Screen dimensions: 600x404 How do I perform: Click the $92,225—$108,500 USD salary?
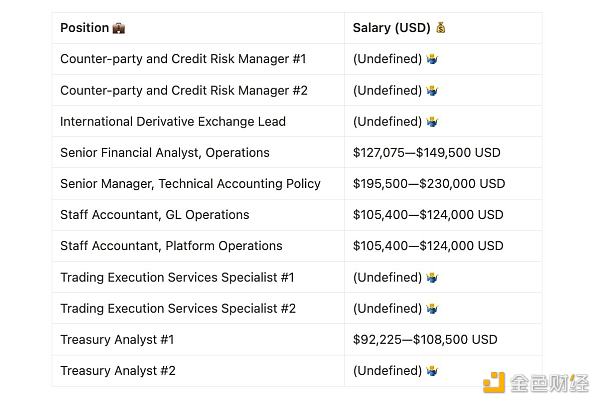pyautogui.click(x=425, y=339)
